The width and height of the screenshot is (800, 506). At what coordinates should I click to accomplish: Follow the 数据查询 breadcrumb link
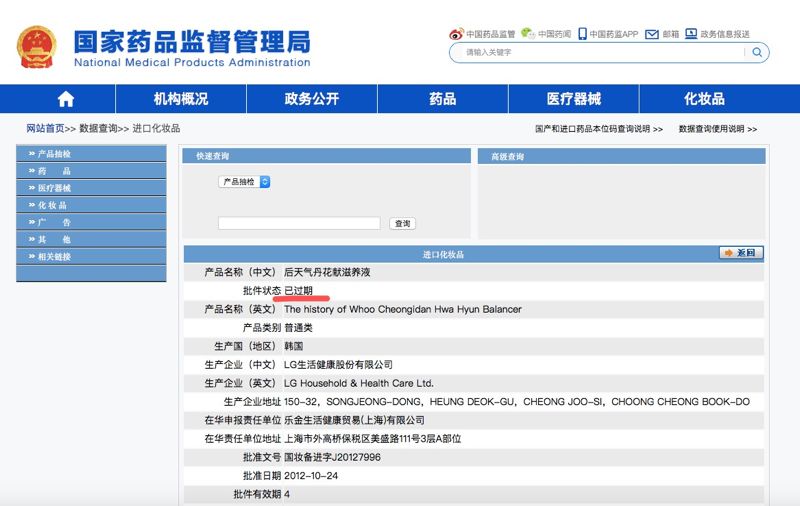[x=98, y=129]
